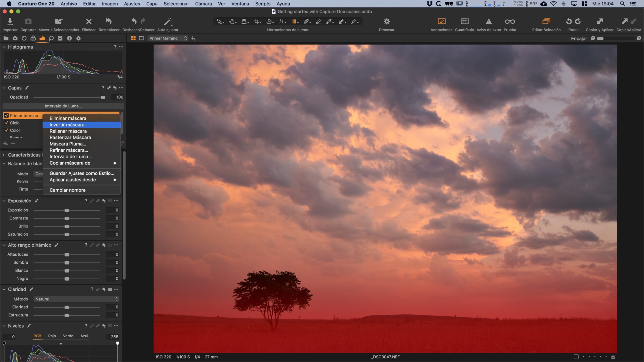The width and height of the screenshot is (644, 362).
Task: Rotate image left with Rotar icon
Action: pos(569,21)
